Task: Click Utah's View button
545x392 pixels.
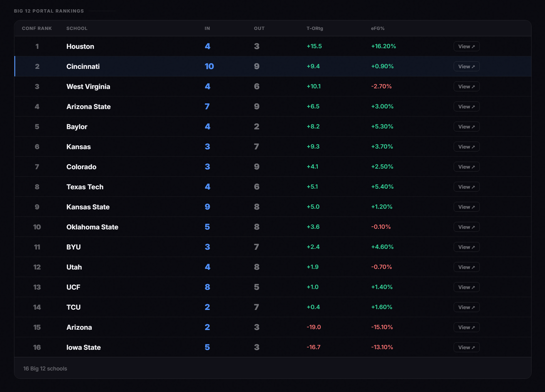Action: (x=466, y=267)
